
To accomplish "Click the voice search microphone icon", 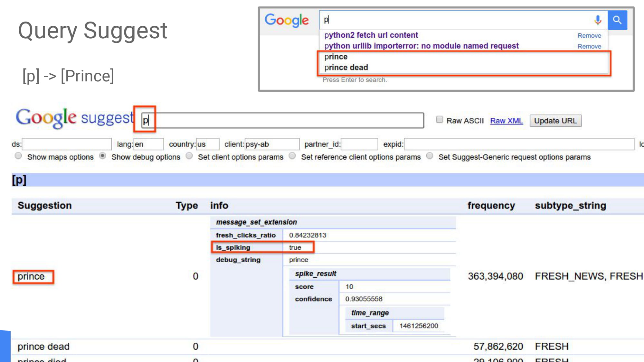I will point(598,20).
